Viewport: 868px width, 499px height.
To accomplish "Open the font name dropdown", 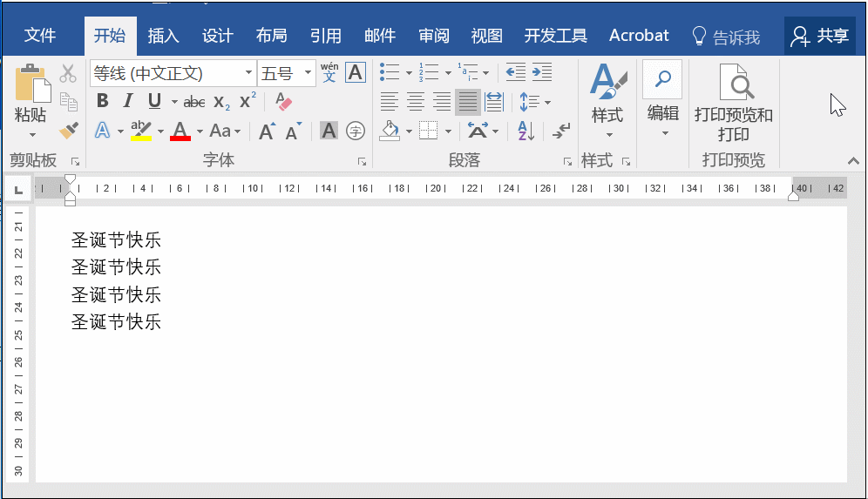I will (248, 73).
